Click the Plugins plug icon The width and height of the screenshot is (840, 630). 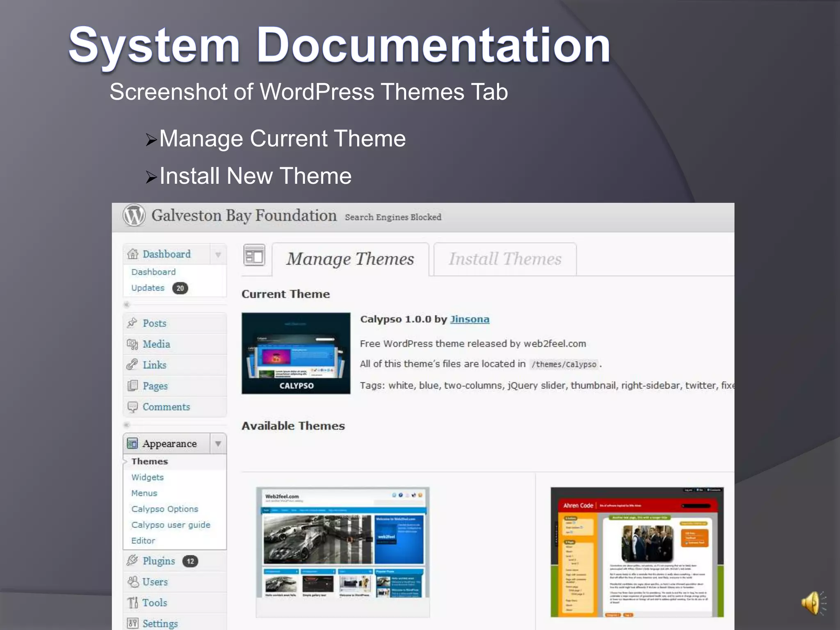(x=132, y=560)
